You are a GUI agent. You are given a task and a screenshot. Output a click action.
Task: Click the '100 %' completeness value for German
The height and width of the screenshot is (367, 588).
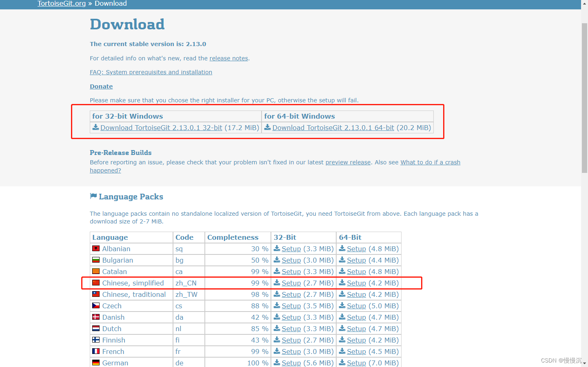click(x=258, y=363)
